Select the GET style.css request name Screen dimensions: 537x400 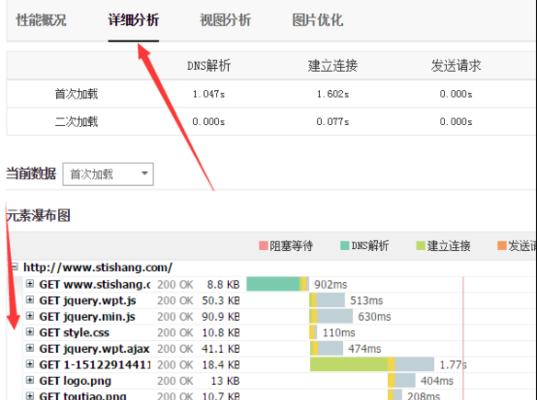tap(74, 333)
